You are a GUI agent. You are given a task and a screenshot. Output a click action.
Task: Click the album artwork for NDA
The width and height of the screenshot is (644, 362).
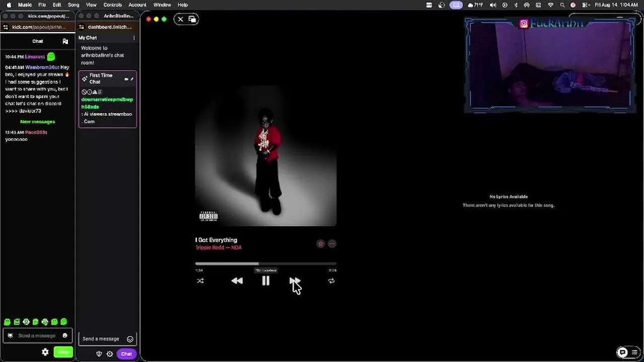[x=266, y=156]
